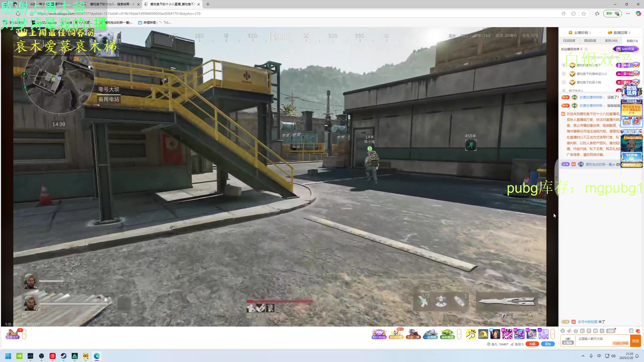This screenshot has width=644, height=362.
Task: Expand the 任务大厅 arrow
Action: tap(24, 334)
